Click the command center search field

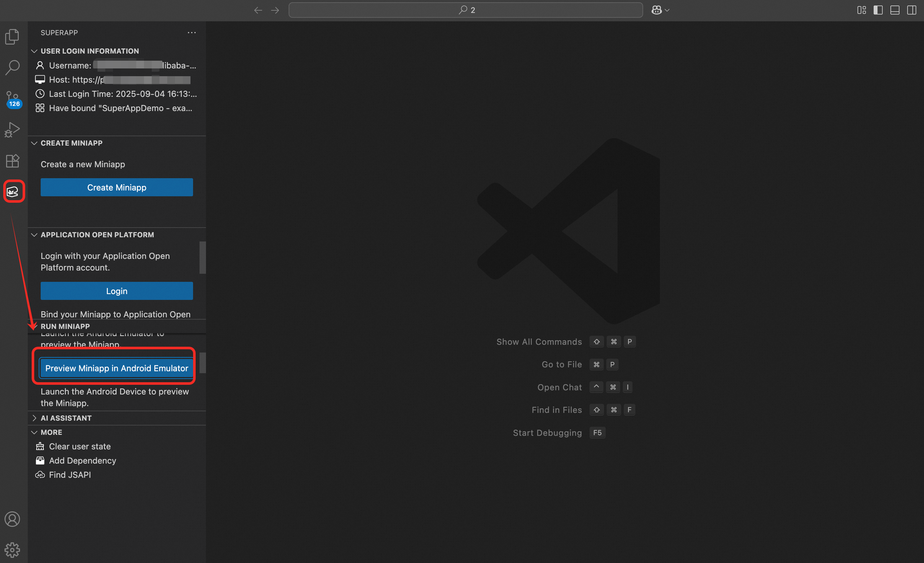point(465,10)
